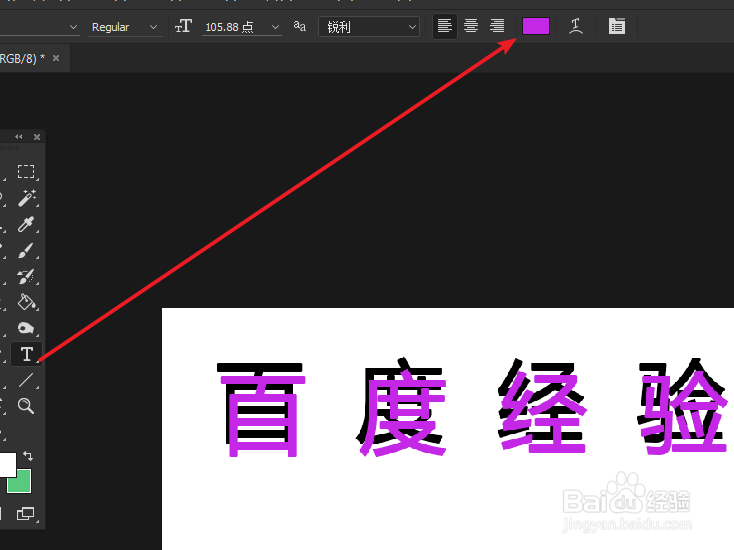The image size is (734, 550).
Task: Toggle the Character and Paragraph panels
Action: tap(617, 26)
